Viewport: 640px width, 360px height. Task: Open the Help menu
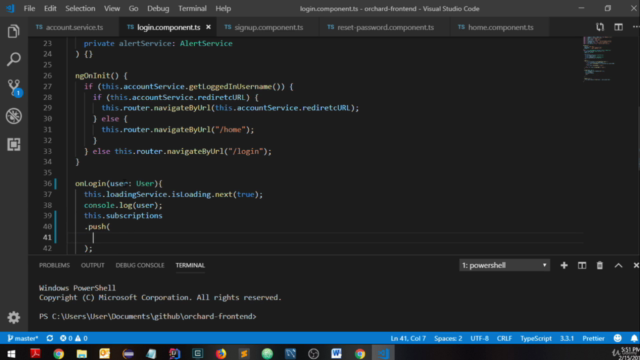(223, 9)
